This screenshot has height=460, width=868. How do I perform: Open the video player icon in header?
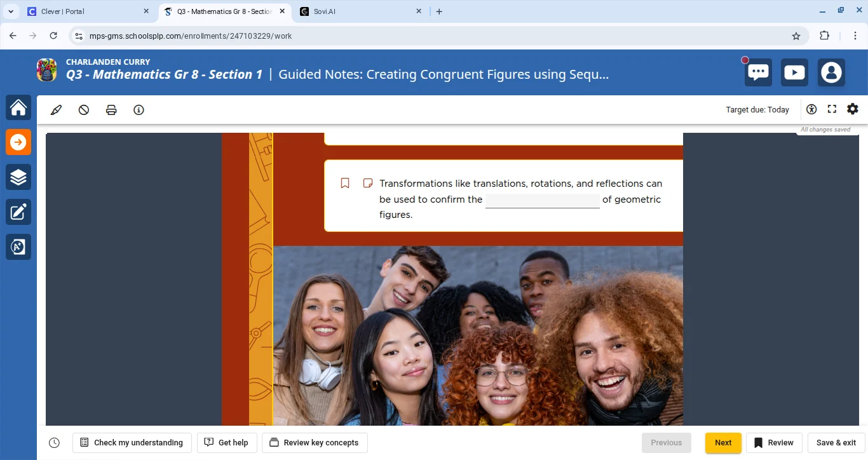point(794,72)
